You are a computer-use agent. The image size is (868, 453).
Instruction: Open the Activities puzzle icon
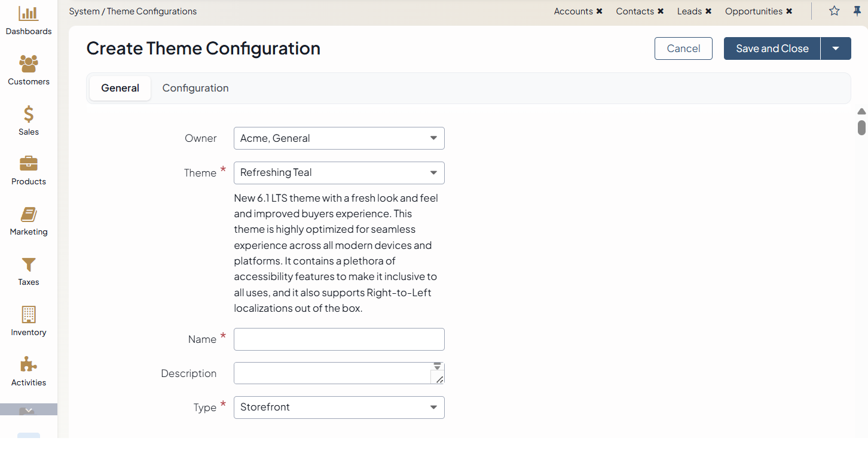(x=28, y=365)
